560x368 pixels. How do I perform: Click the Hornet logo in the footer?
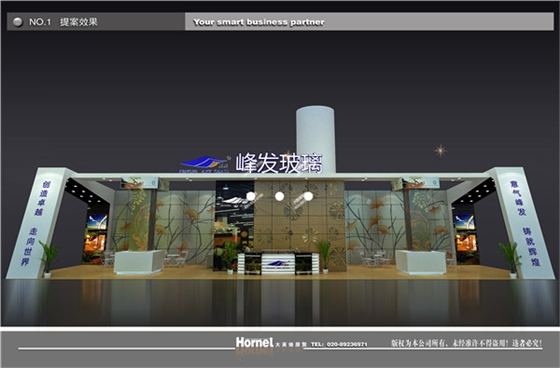tap(254, 342)
